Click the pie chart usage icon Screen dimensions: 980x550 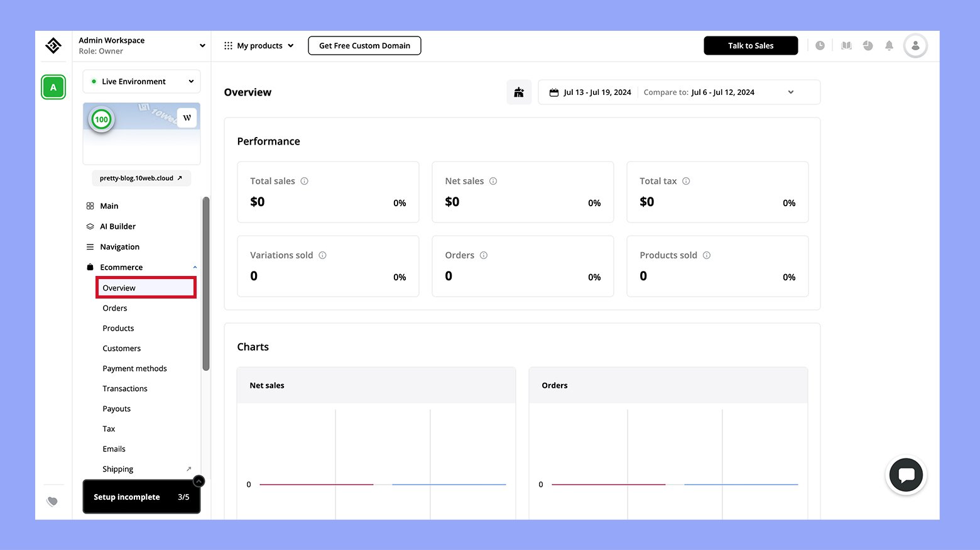pos(868,46)
